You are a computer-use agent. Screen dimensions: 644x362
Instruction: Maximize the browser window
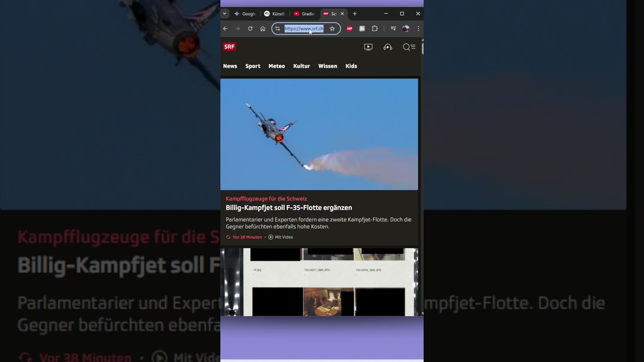click(x=402, y=14)
